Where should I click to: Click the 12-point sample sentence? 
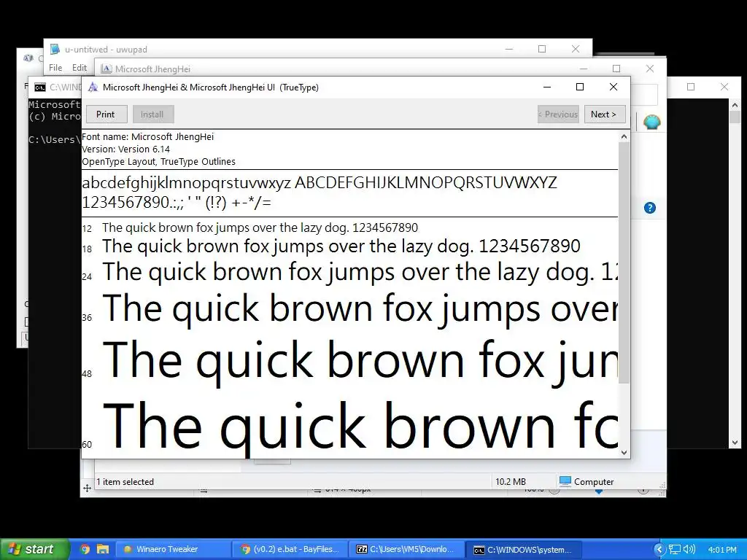260,227
